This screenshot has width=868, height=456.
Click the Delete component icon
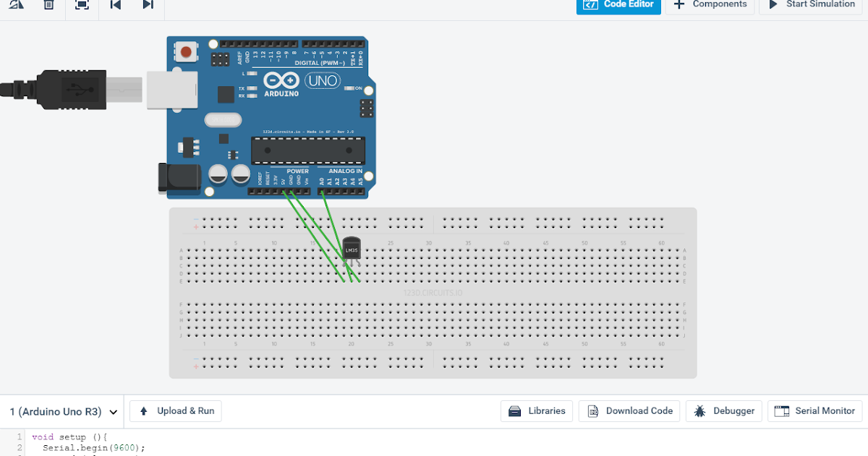click(49, 5)
